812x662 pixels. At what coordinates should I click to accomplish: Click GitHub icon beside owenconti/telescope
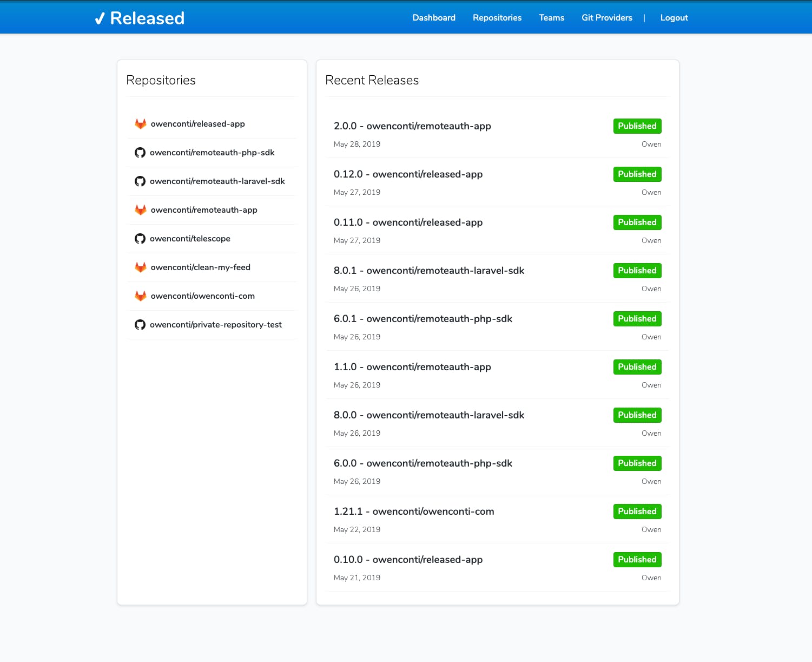coord(140,239)
